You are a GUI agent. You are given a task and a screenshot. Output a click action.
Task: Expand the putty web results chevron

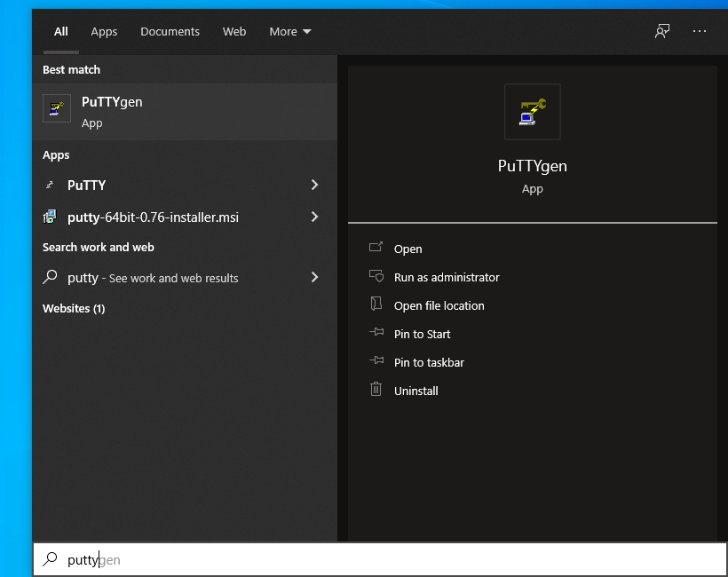click(x=314, y=278)
